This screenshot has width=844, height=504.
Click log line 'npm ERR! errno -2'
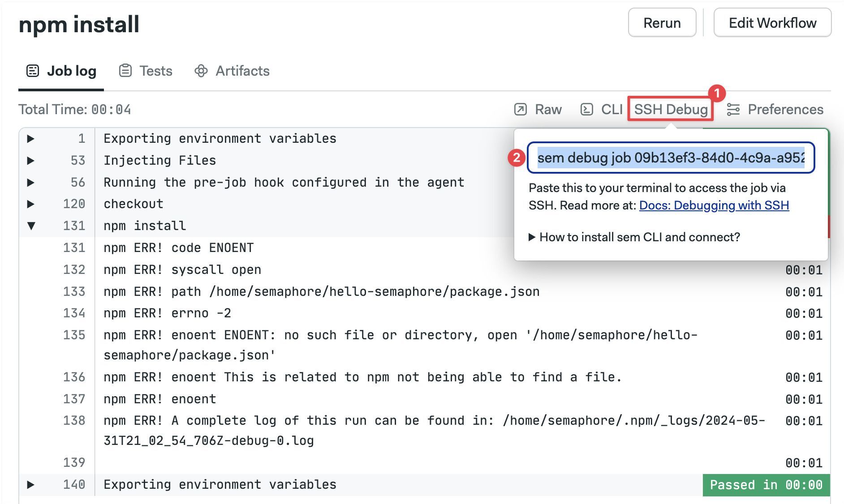point(168,313)
